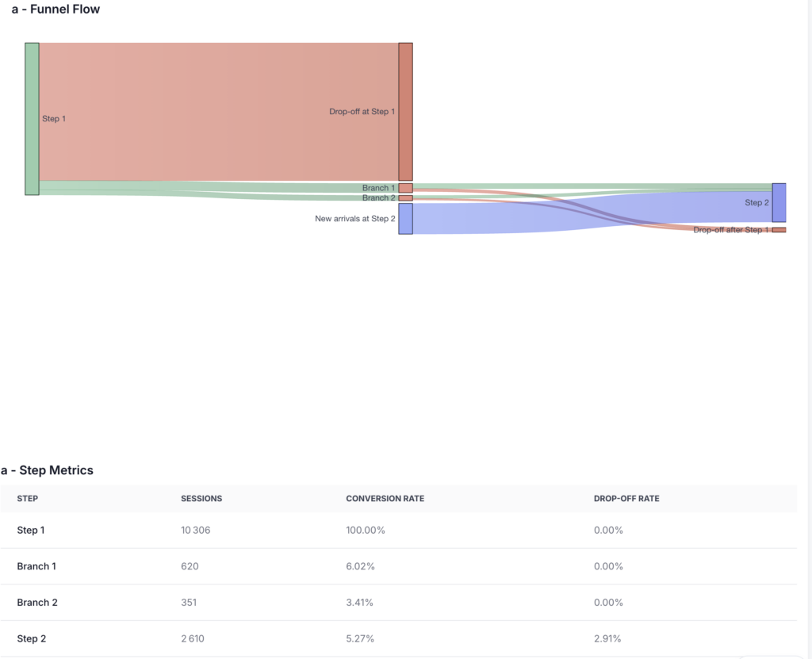Image resolution: width=812 pixels, height=659 pixels.
Task: Click the large red Step 1 drop-off flow
Action: click(x=218, y=112)
